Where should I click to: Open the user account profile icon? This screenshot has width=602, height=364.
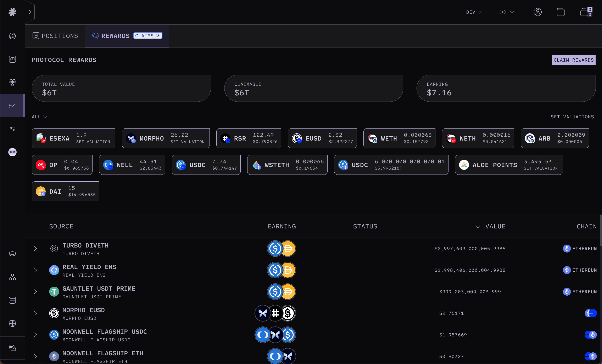537,12
